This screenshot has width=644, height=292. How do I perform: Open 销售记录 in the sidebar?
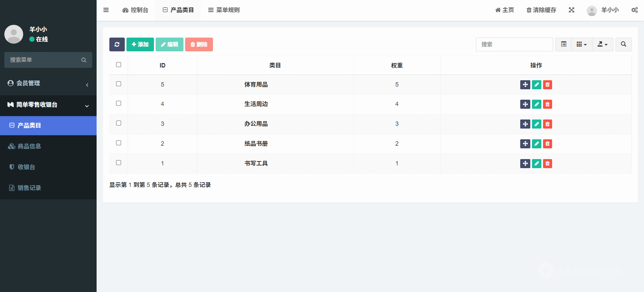[x=48, y=188]
